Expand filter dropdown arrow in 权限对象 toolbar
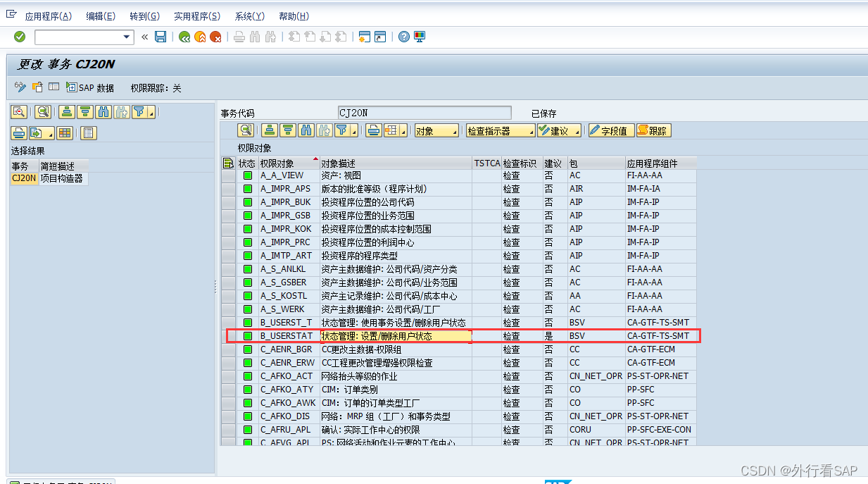868x484 pixels. [x=353, y=130]
